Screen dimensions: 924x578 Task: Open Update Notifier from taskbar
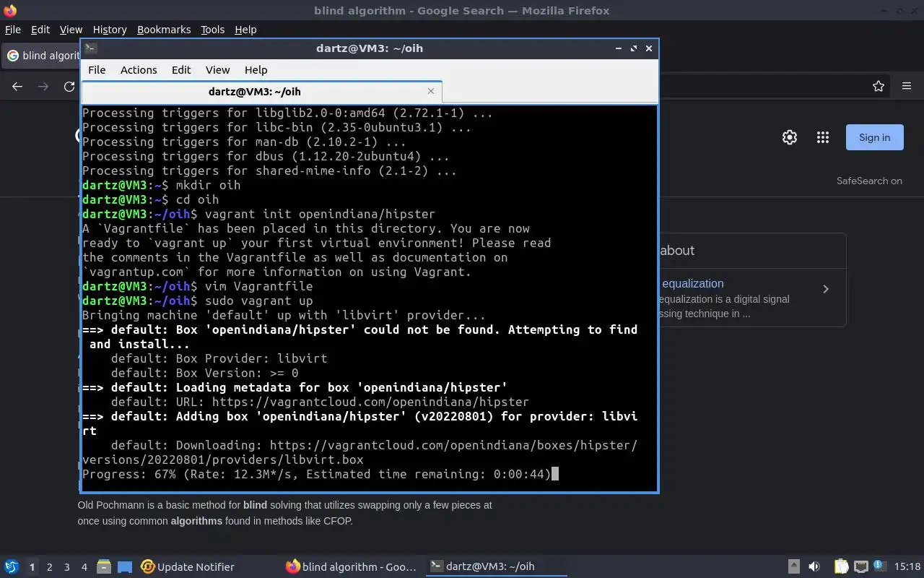188,567
